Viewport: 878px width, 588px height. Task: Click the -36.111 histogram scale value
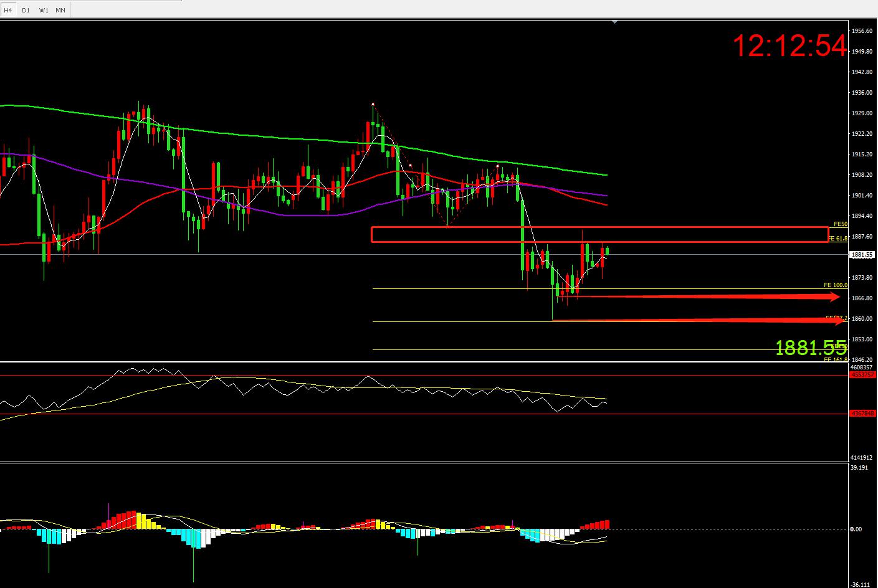coord(860,584)
